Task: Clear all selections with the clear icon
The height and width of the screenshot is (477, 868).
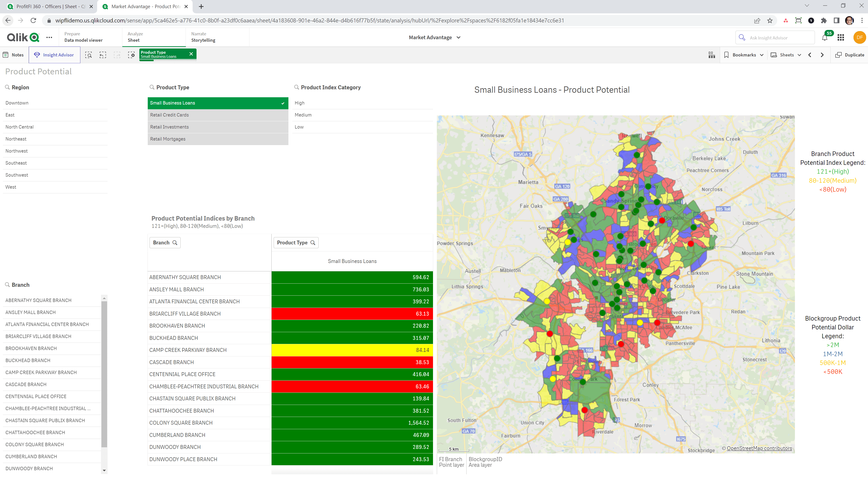Action: tap(131, 55)
